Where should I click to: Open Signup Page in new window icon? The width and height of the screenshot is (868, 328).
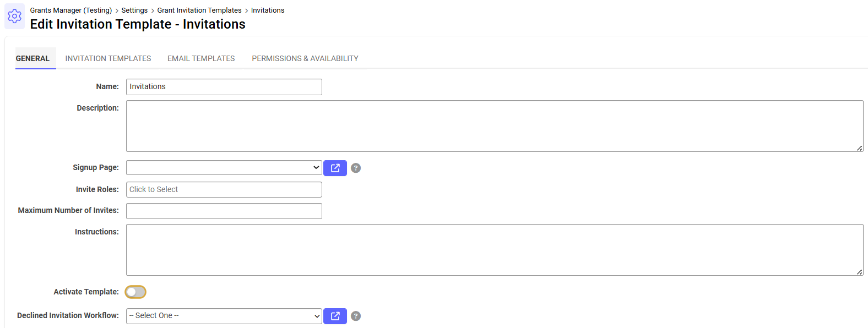(335, 168)
